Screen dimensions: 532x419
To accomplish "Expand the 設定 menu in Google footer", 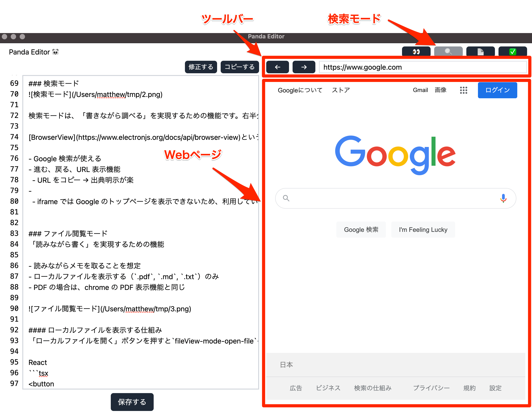I will (495, 388).
